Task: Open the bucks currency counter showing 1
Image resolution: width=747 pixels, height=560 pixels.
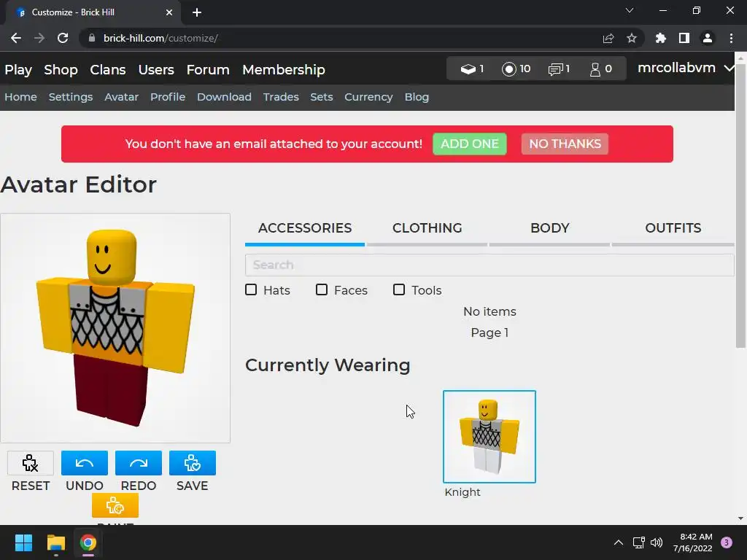Action: 472,69
